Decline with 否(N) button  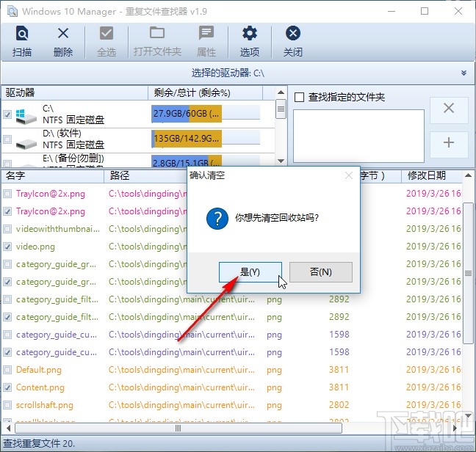(x=321, y=272)
